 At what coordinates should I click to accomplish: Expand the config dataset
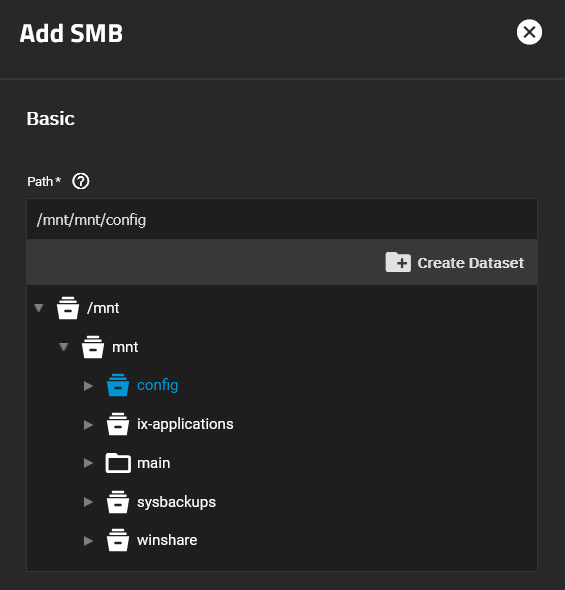pyautogui.click(x=88, y=386)
